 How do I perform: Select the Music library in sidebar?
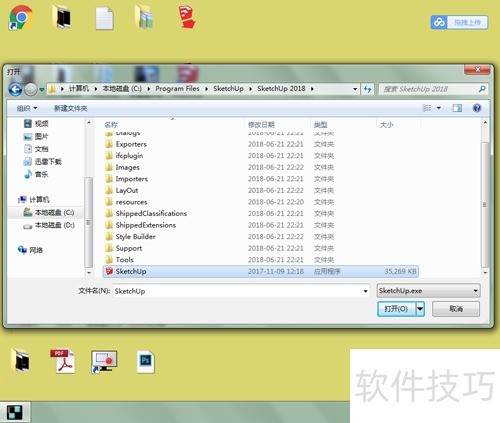[x=37, y=174]
